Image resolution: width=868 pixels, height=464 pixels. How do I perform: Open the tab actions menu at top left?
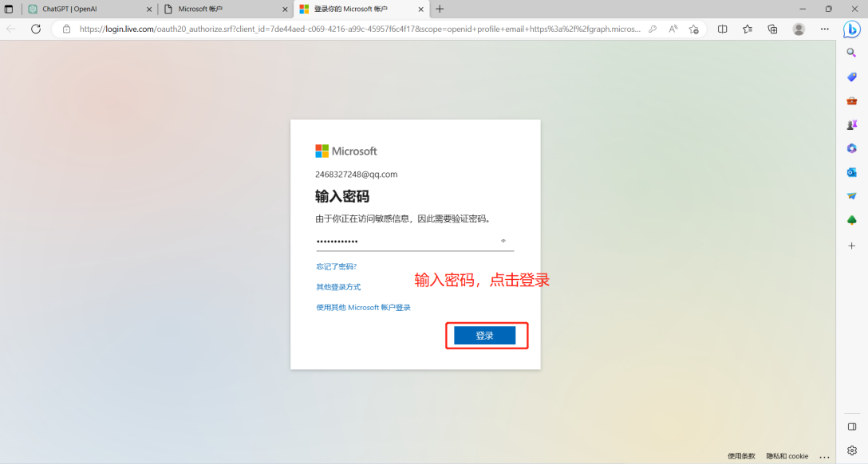pos(9,9)
